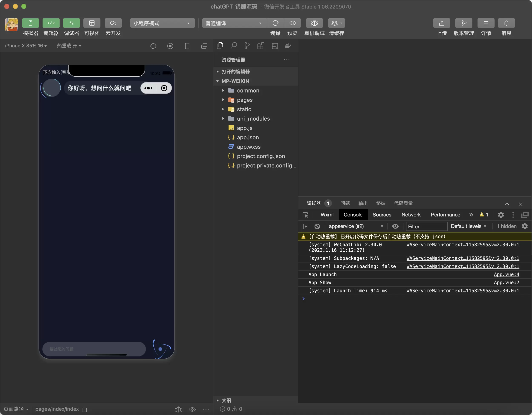Screen dimensions: 532x415
Task: Switch to the Performance devtools tab
Action: (x=445, y=215)
